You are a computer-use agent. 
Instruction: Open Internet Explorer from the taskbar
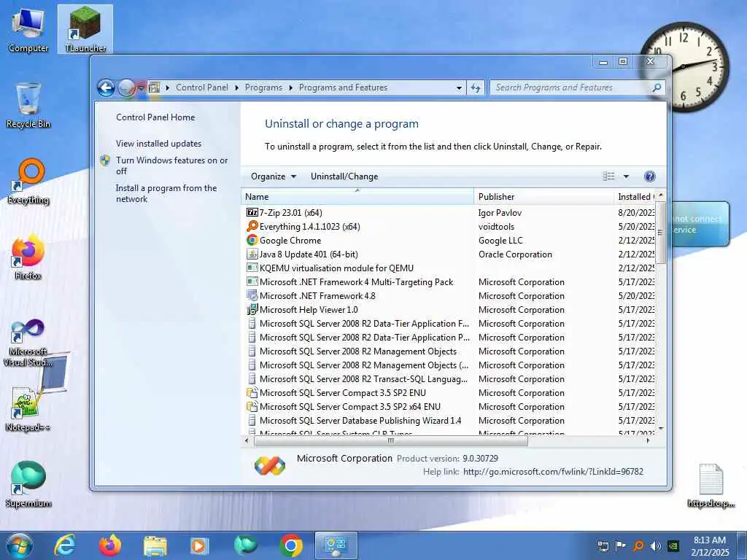64,545
